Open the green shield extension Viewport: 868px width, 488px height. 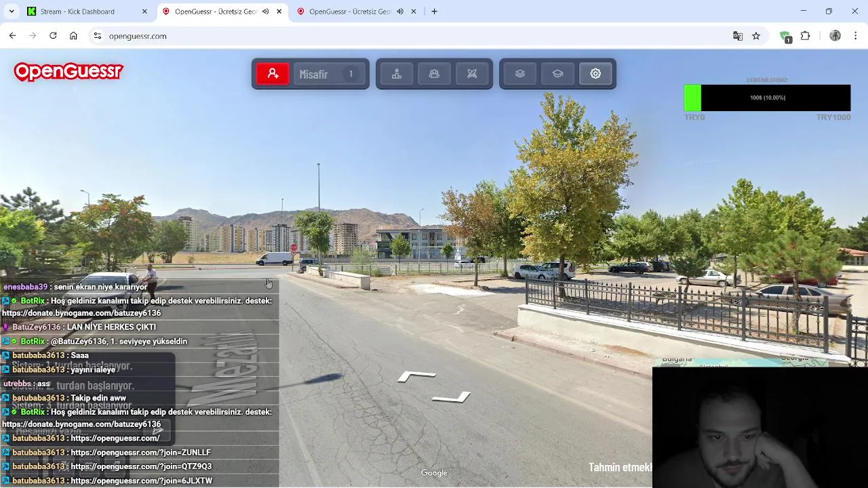click(785, 37)
